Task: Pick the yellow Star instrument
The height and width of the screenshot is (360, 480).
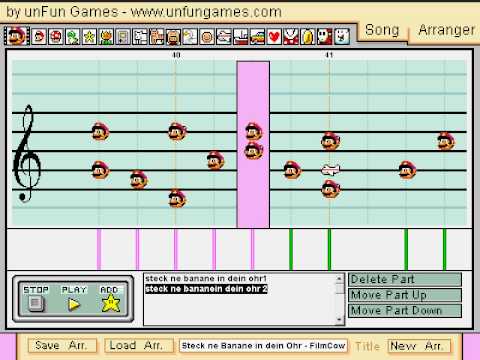Action: (89, 37)
